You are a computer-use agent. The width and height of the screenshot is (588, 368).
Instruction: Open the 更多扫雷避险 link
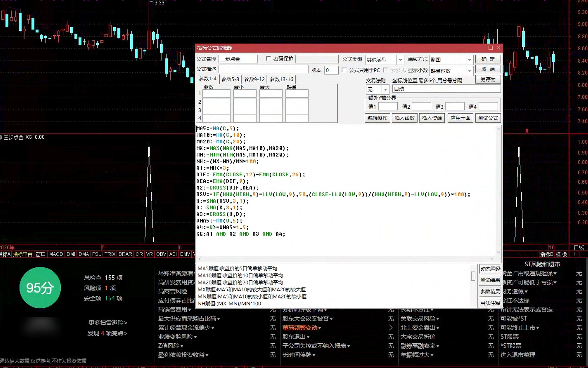(108, 323)
